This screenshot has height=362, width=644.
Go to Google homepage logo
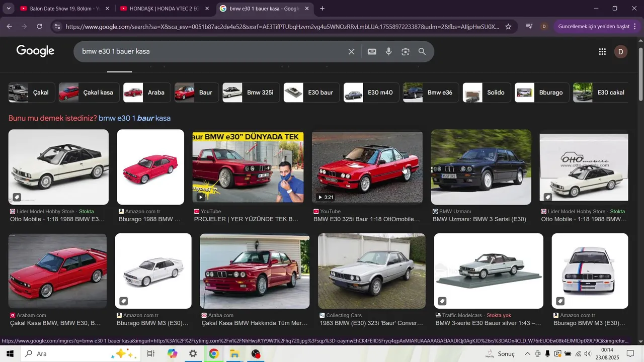tap(35, 51)
